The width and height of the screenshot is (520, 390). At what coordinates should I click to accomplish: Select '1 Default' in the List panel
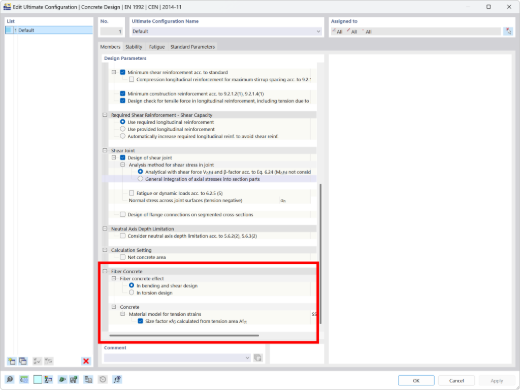coord(49,30)
